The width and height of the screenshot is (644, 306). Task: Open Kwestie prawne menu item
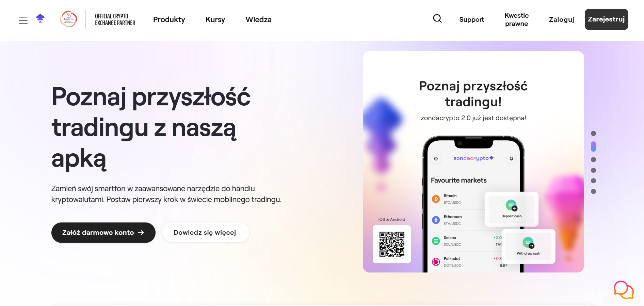[x=516, y=19]
